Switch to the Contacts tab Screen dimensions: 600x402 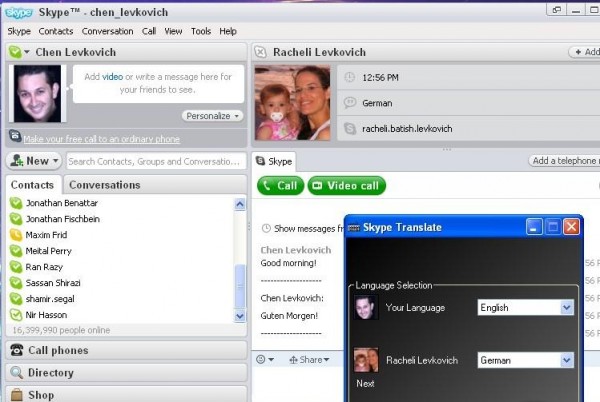pos(33,185)
